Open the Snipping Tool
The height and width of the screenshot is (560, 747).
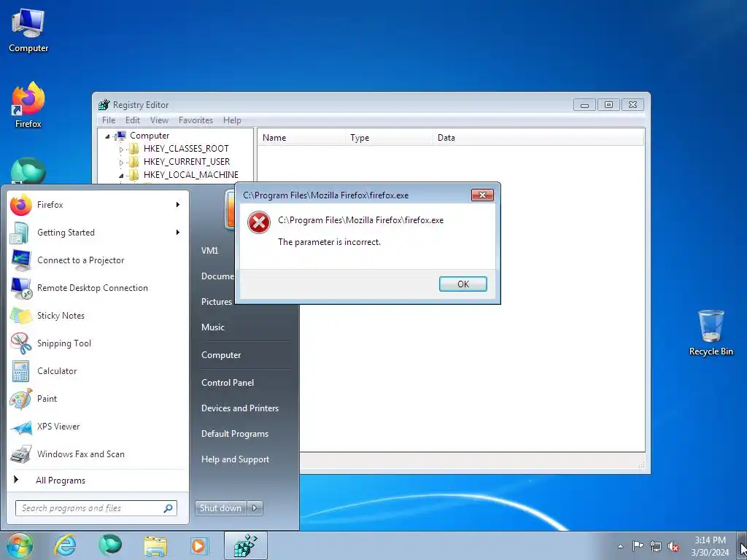(98, 343)
